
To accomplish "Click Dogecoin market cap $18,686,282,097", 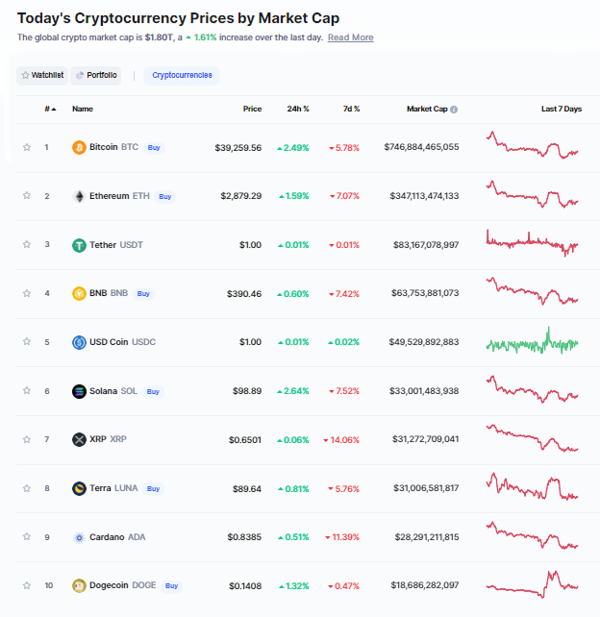I will pos(425,585).
